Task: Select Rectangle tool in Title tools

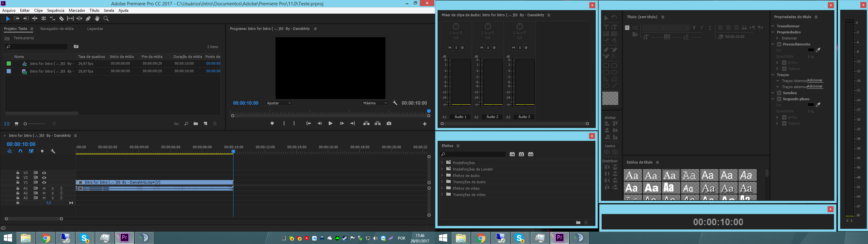Action: click(606, 66)
